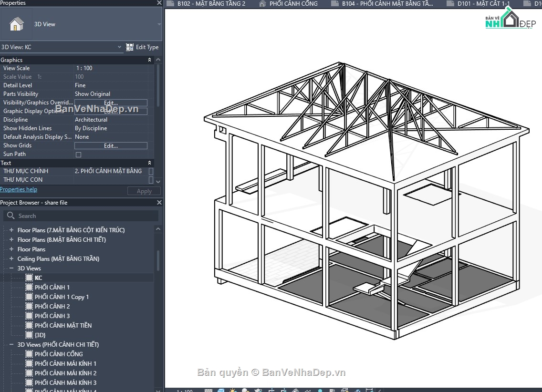The width and height of the screenshot is (542, 392).
Task: Collapse 3D Views (PHỐI CẢNH CHI TIẾT) node
Action: click(11, 344)
